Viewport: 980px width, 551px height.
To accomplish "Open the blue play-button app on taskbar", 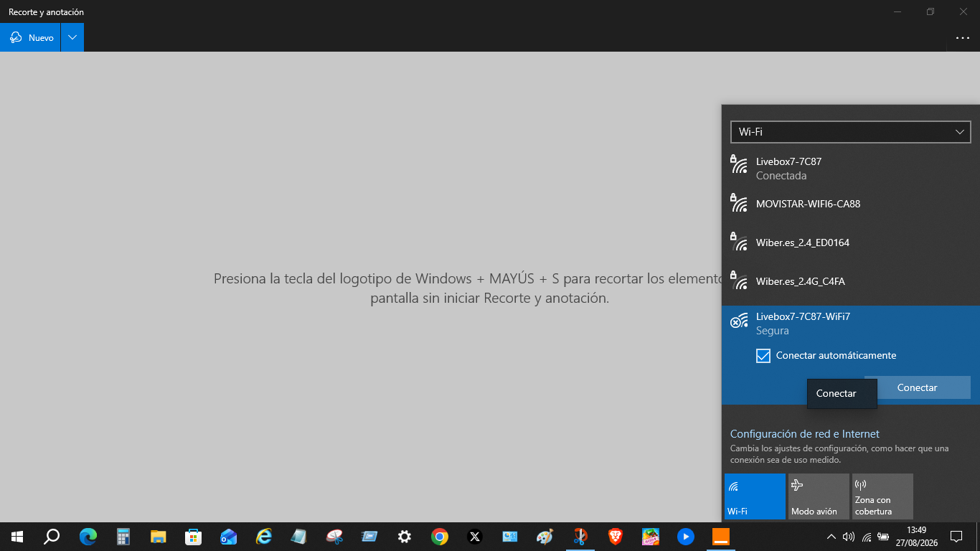I will pos(686,537).
